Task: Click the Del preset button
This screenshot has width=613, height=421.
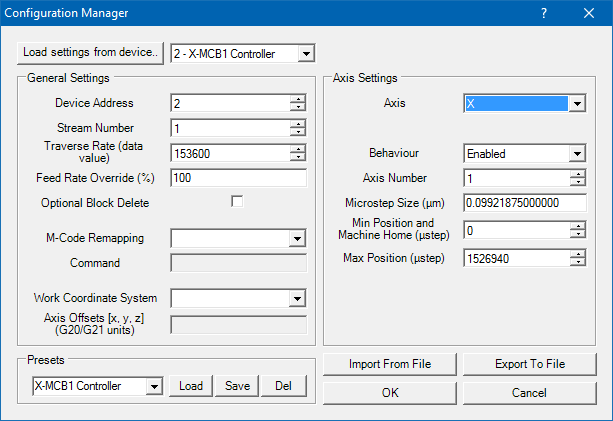Action: tap(283, 386)
